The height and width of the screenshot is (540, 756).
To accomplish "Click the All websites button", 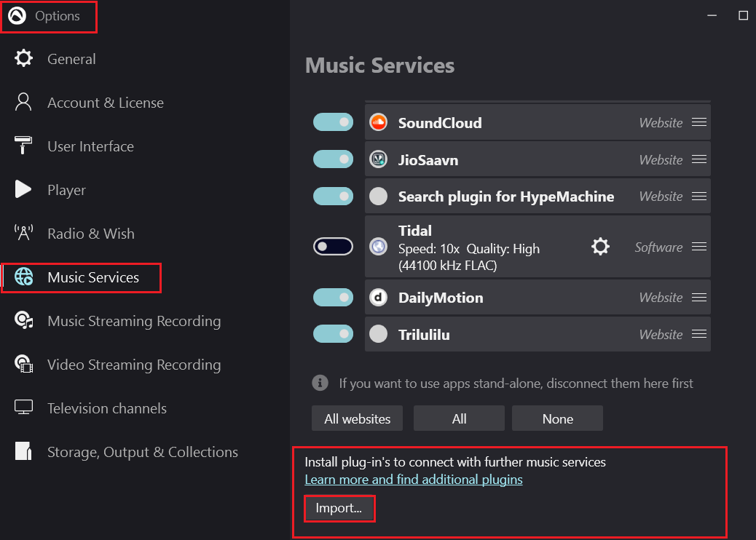I will (358, 418).
